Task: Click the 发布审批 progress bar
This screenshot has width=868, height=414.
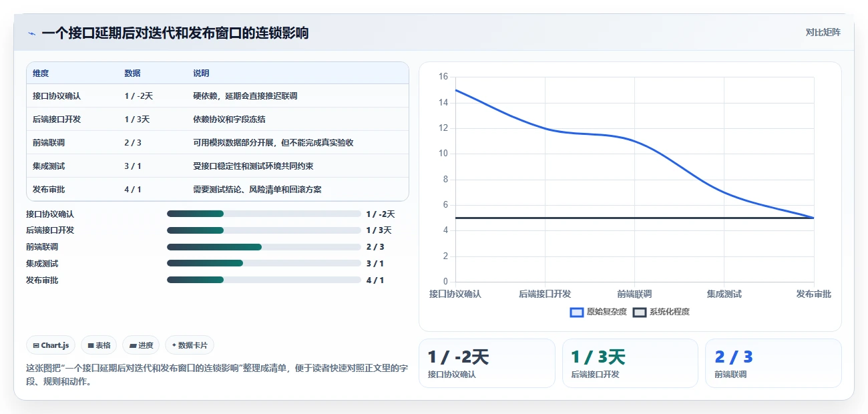Action: [x=264, y=280]
